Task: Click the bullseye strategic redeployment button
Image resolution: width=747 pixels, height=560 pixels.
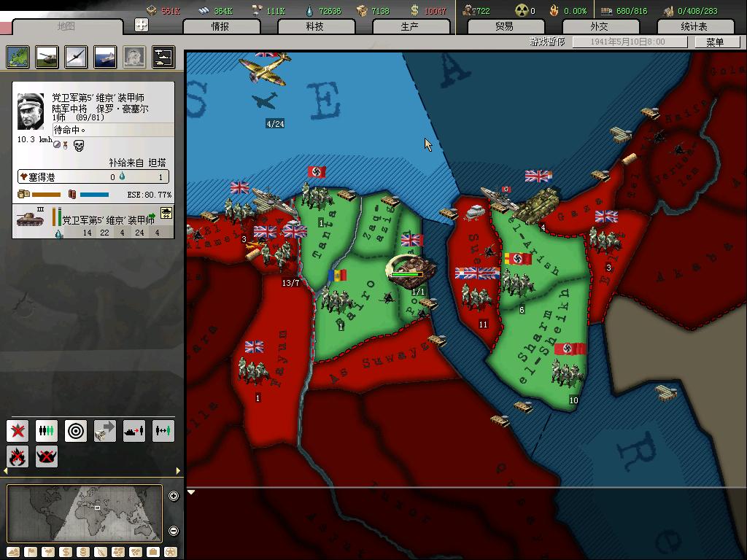Action: (76, 431)
